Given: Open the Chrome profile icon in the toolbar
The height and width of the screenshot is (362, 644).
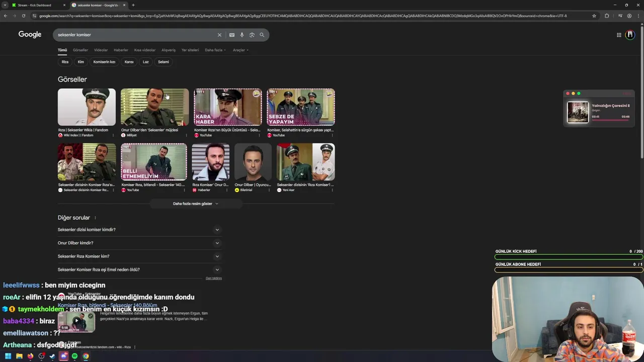Looking at the screenshot, I should tap(629, 16).
